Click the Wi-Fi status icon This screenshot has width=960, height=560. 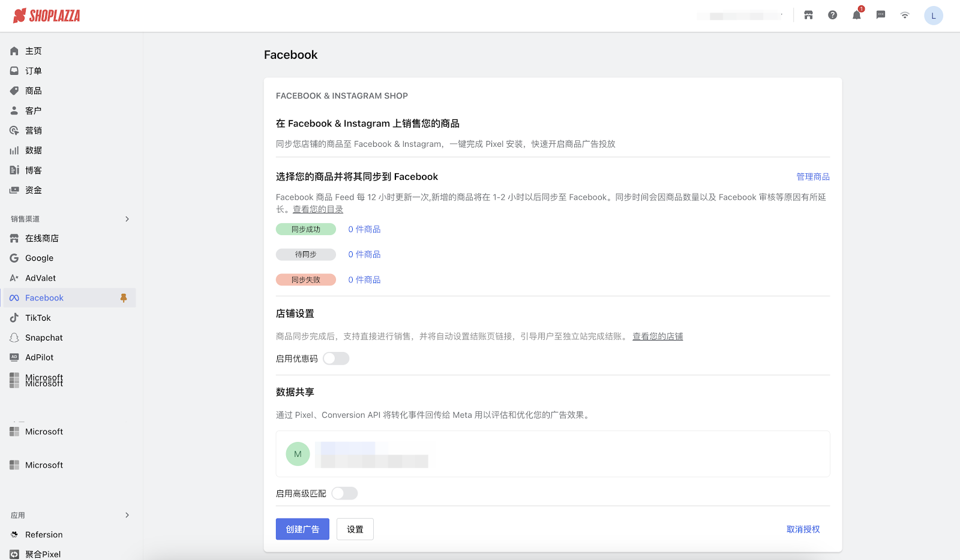904,16
